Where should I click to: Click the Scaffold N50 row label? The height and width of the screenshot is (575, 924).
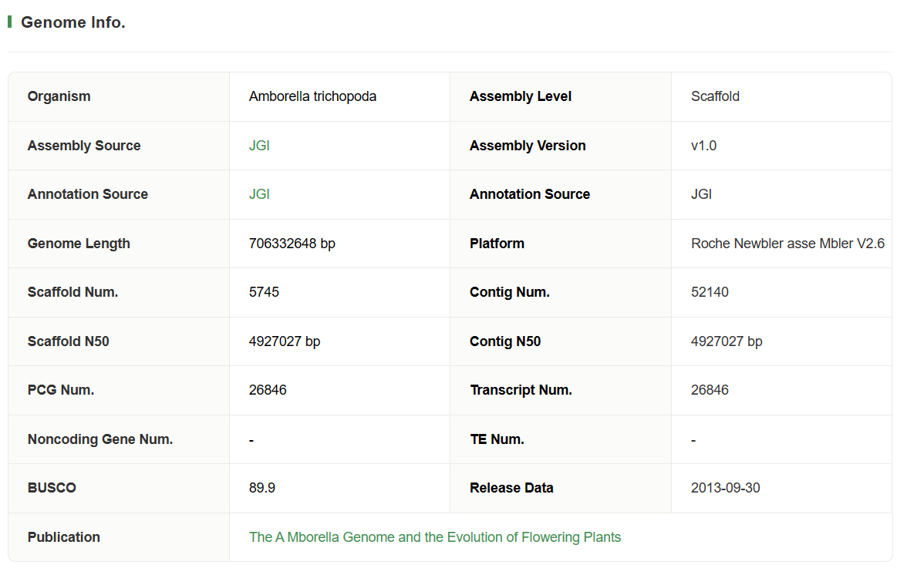68,341
